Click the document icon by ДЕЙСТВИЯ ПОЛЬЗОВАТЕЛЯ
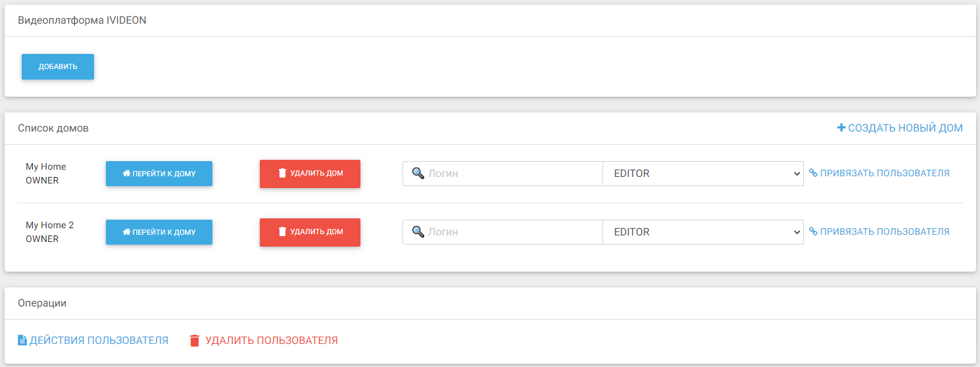 point(22,341)
